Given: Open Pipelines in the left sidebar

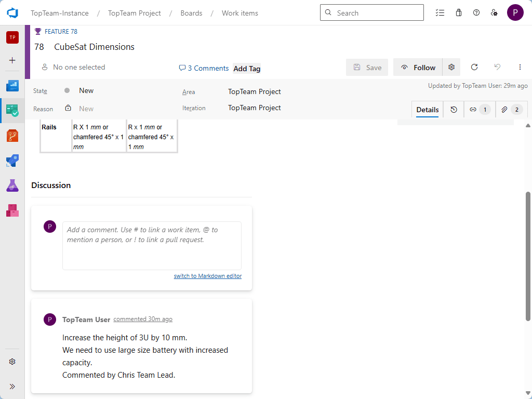Looking at the screenshot, I should (x=12, y=161).
